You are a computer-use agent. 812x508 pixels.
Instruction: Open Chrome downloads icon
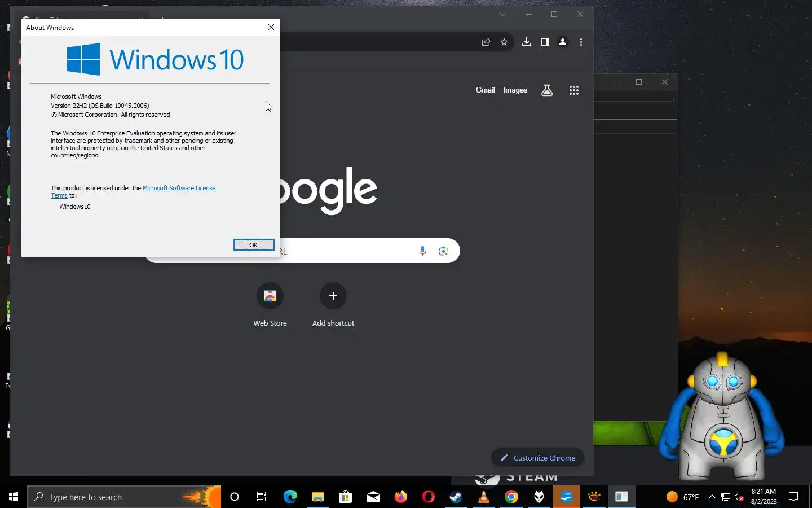[x=526, y=42]
